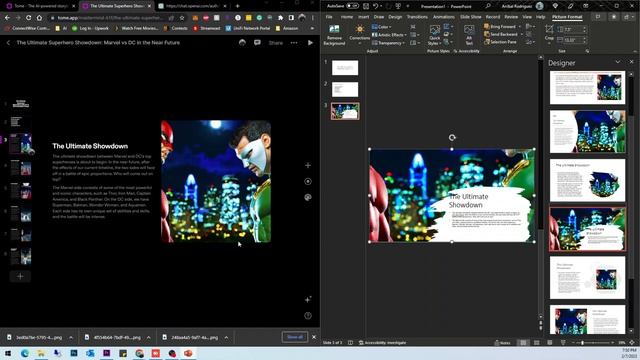Click Send Backward in Arrange group
The image size is (640, 360).
tap(501, 34)
